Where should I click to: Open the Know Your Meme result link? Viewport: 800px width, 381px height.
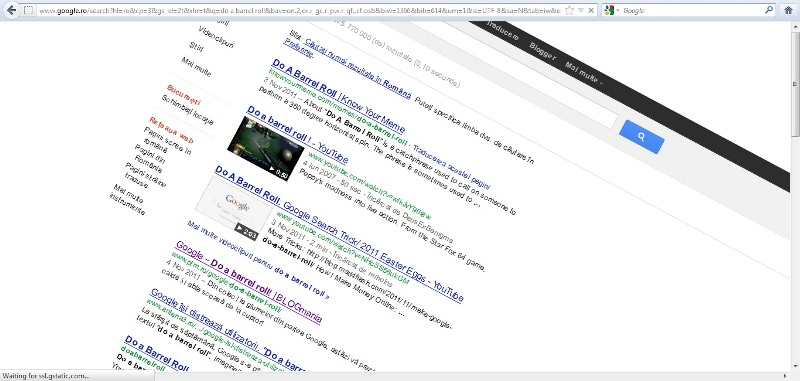[338, 96]
